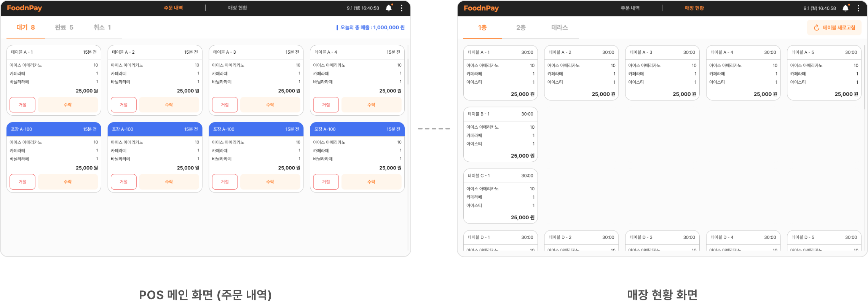Show the 2층 floor tab
The height and width of the screenshot is (303, 868).
[521, 27]
